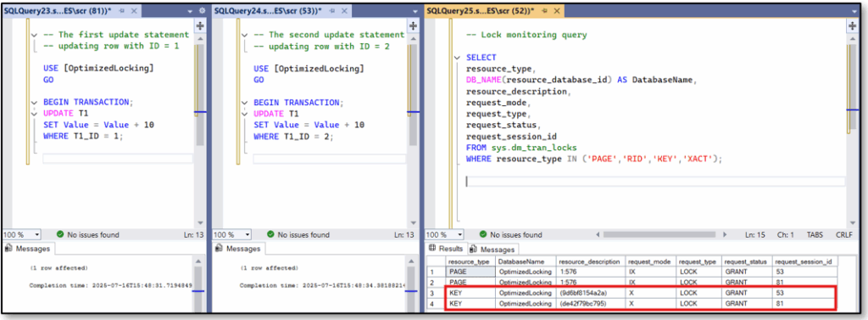The height and width of the screenshot is (320, 868).
Task: Open settings gear in SQLQuery23 tab well
Action: [202, 10]
